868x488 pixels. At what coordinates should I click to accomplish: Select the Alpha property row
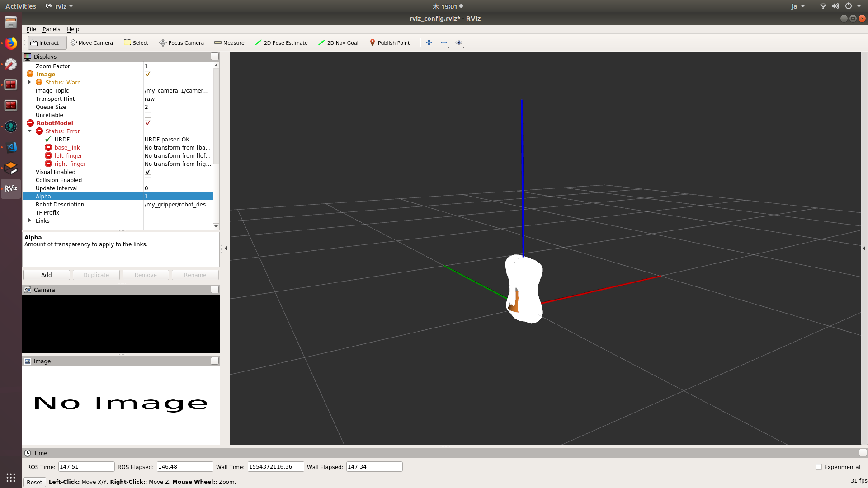click(118, 196)
